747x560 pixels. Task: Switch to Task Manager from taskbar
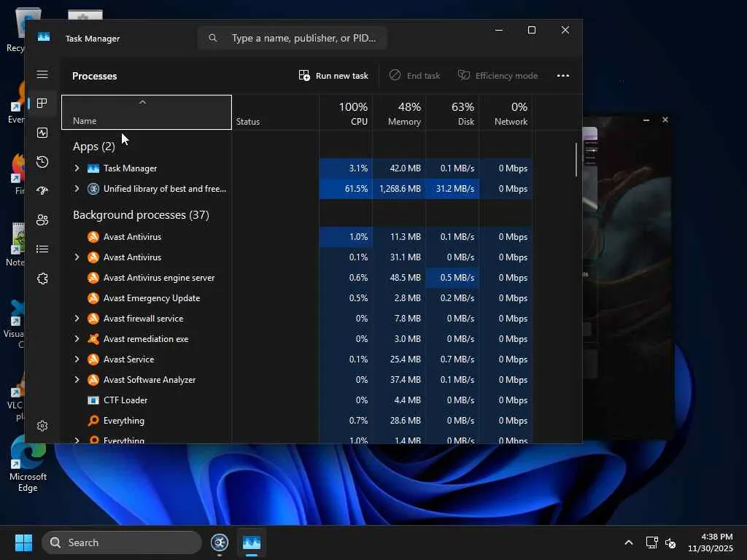tap(252, 542)
